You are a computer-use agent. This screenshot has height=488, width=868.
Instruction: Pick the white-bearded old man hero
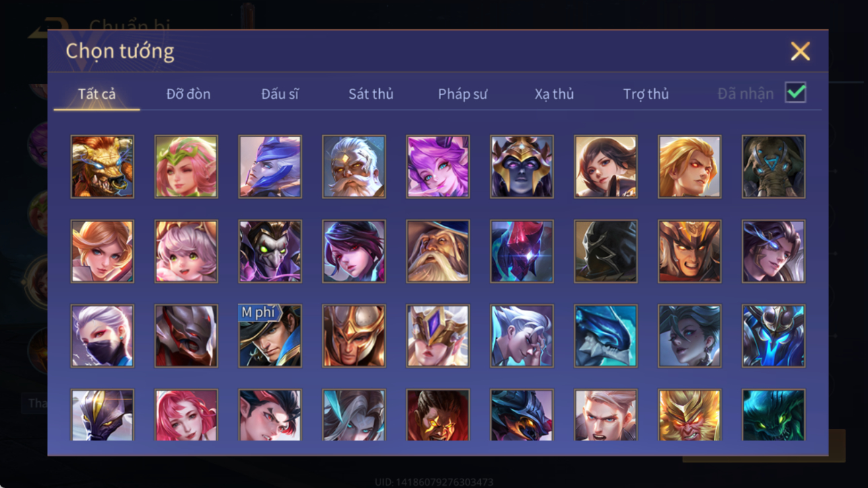tap(354, 167)
